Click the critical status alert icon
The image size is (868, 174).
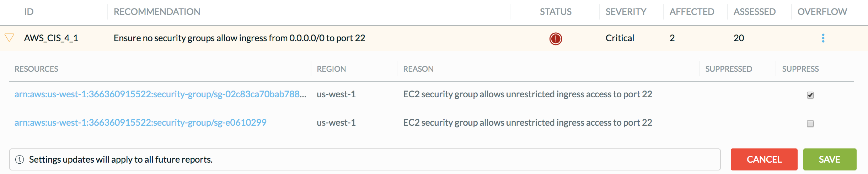point(556,38)
